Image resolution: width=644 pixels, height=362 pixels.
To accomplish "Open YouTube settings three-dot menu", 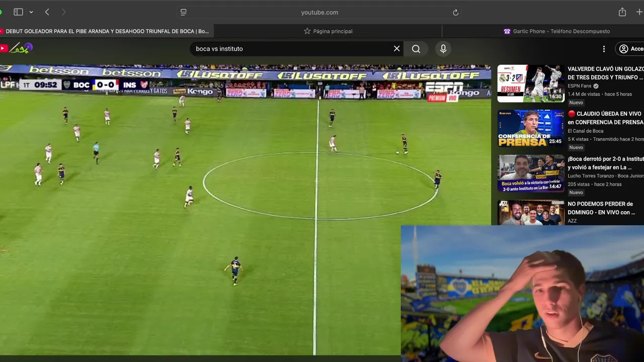I will [604, 49].
